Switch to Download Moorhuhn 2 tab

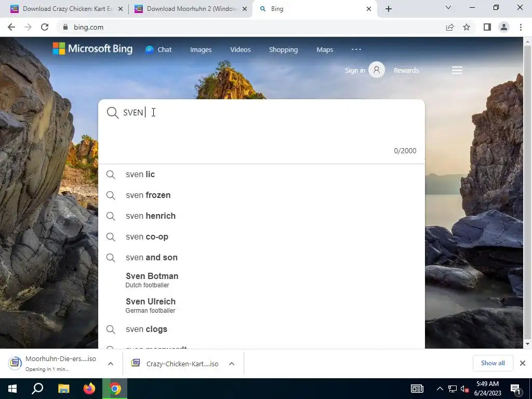click(191, 9)
